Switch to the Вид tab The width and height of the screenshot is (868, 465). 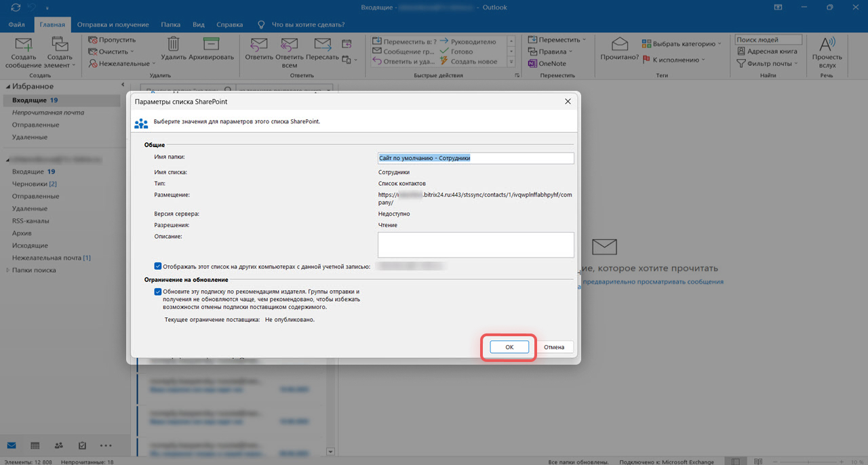pos(199,24)
